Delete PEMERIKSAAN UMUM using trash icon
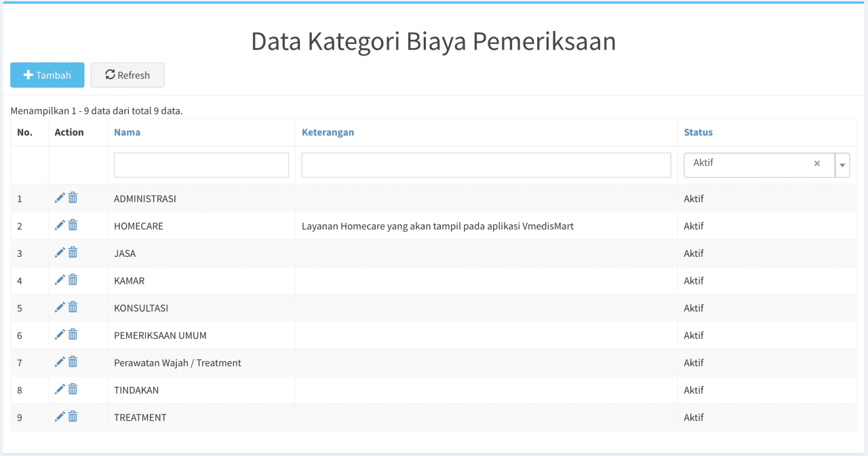868x456 pixels. click(73, 335)
